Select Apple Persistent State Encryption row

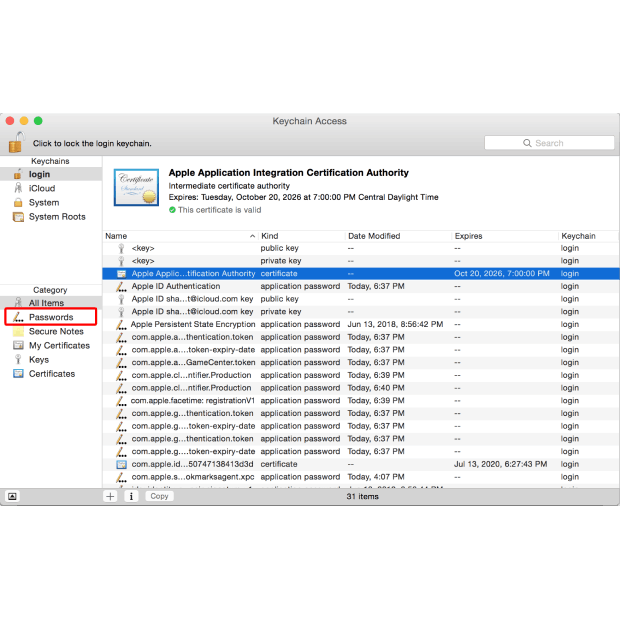pos(361,325)
